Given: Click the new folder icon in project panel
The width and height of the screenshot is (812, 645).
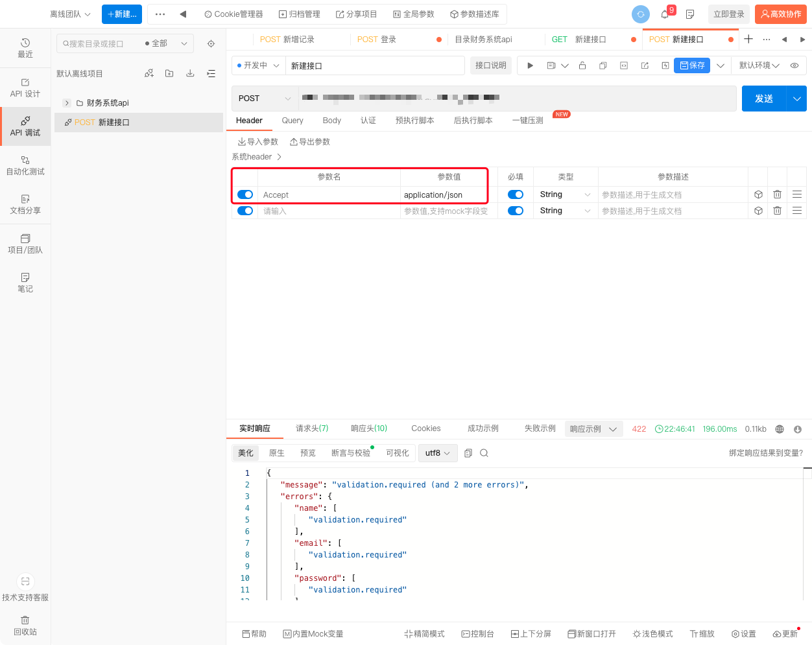Looking at the screenshot, I should pyautogui.click(x=169, y=73).
